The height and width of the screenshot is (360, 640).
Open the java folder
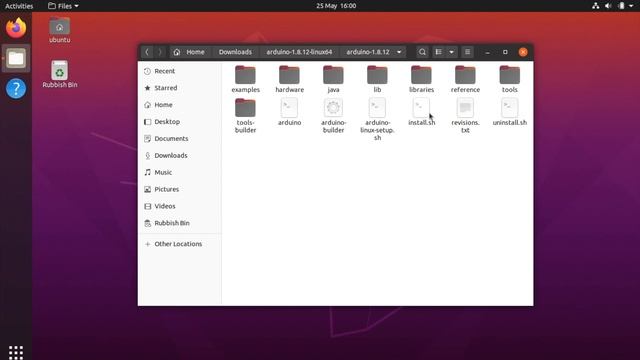click(333, 79)
